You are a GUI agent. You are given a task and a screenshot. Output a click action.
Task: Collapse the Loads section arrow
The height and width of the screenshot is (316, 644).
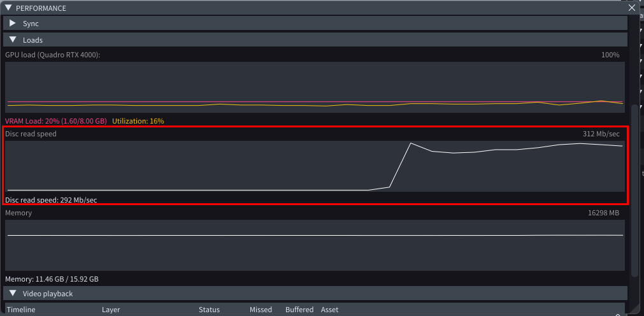pyautogui.click(x=13, y=40)
